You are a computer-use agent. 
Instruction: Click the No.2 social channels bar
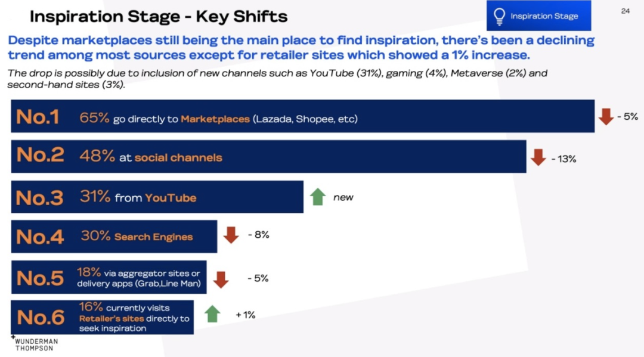pyautogui.click(x=268, y=156)
